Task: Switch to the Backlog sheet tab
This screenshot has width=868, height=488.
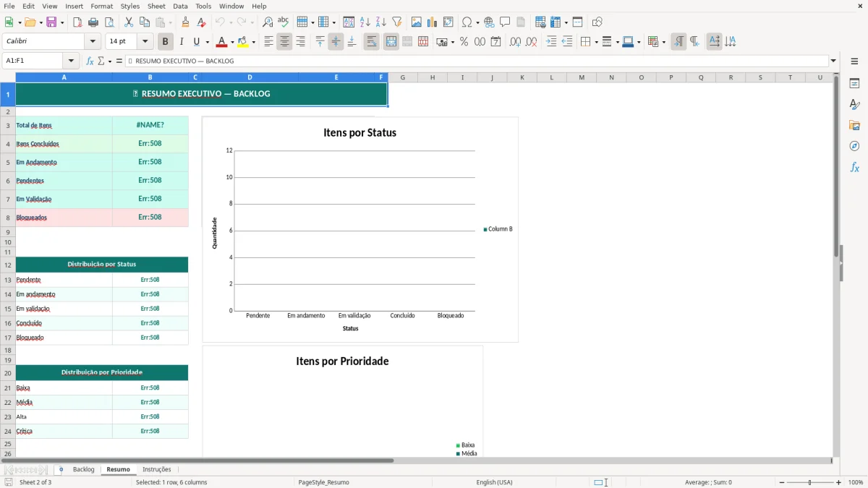Action: click(x=83, y=470)
